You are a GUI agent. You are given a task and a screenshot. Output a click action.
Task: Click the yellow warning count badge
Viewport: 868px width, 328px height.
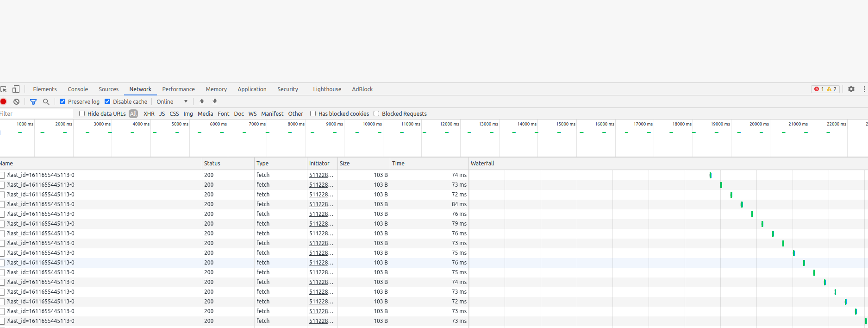tap(832, 89)
